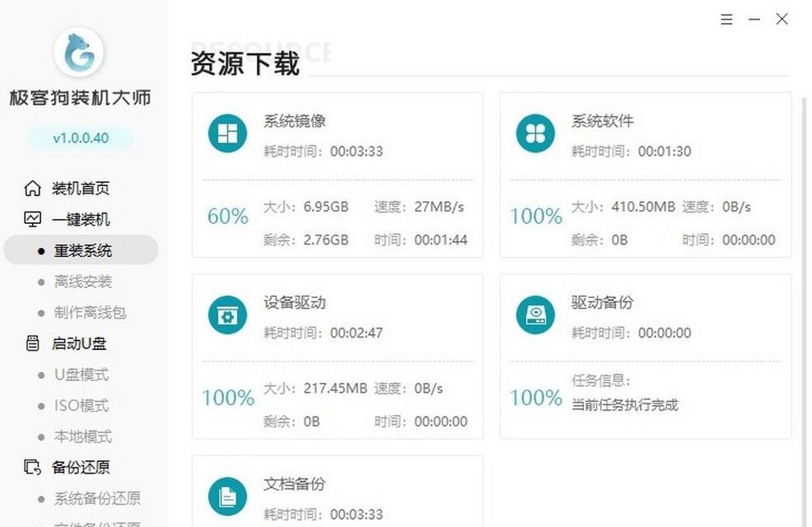
Task: Click the 文档备份 document icon
Action: (227, 497)
